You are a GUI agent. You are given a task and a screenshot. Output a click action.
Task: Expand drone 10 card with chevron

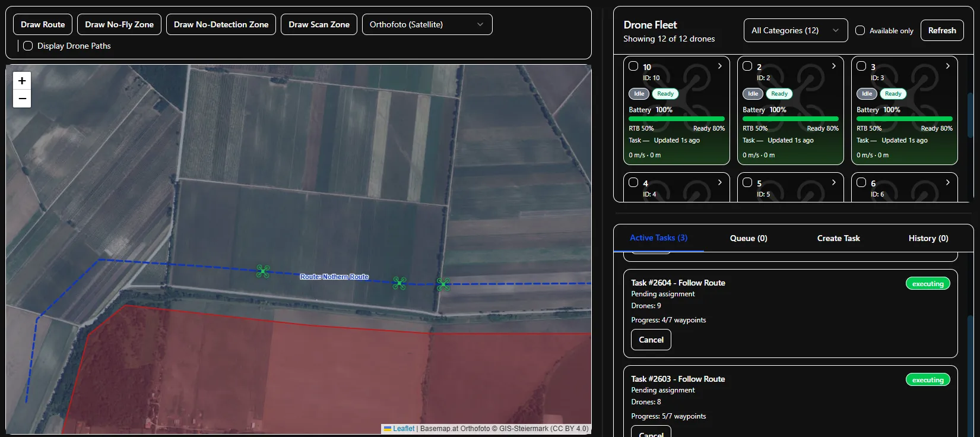tap(719, 66)
